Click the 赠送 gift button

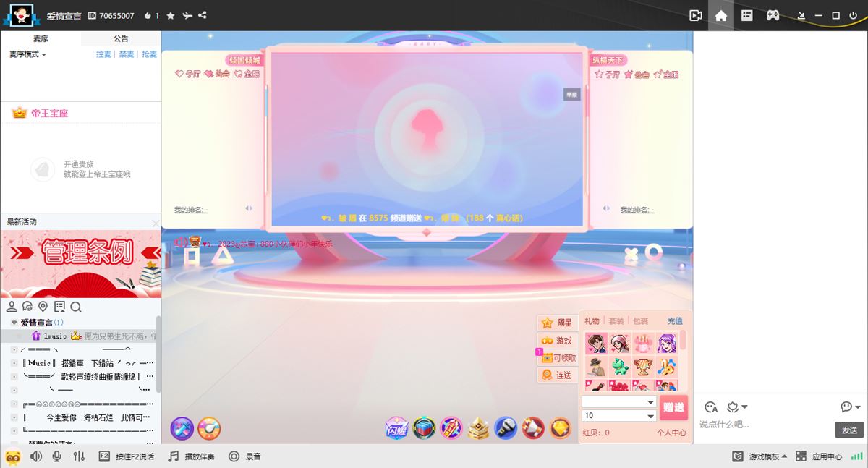673,408
